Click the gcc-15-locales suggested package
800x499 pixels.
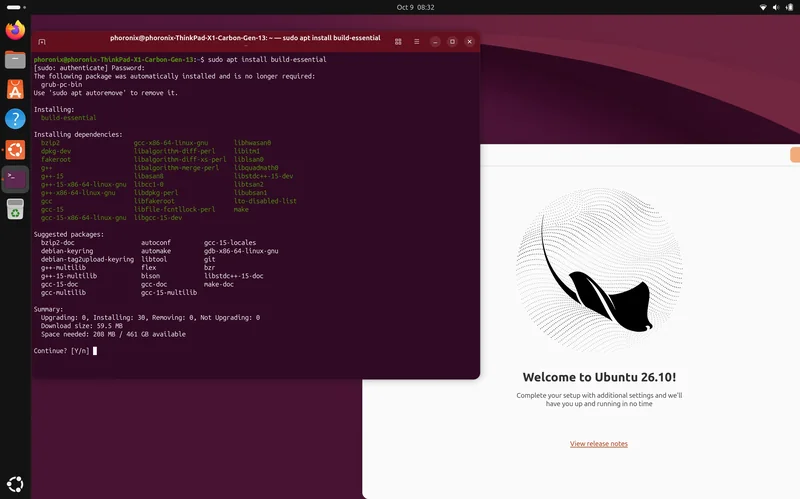tap(230, 243)
